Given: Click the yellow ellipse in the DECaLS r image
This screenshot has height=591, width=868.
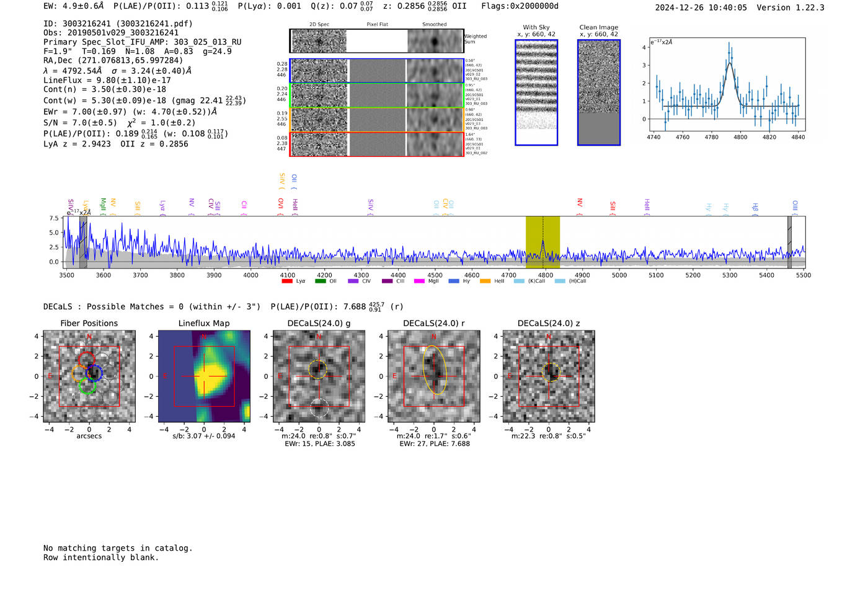Looking at the screenshot, I should pos(435,370).
